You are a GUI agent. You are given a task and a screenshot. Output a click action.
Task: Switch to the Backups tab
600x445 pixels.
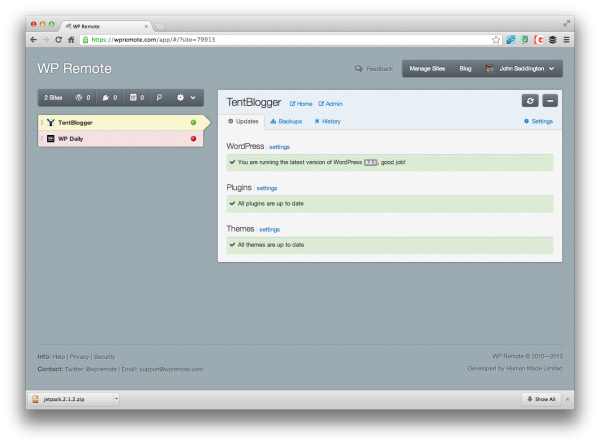pyautogui.click(x=286, y=121)
